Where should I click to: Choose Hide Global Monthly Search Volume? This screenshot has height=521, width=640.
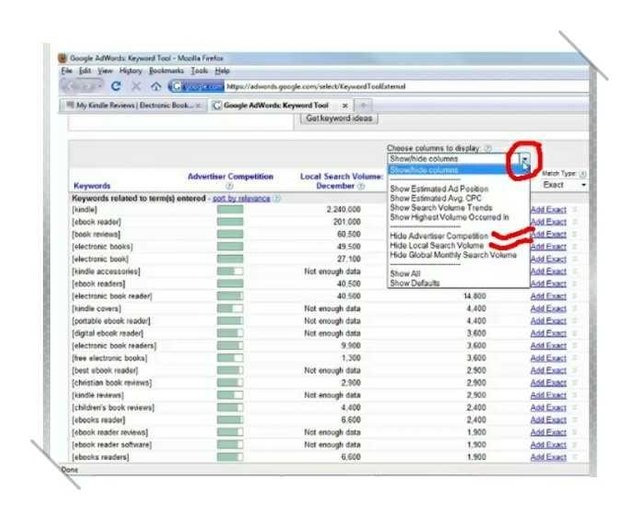coord(453,255)
